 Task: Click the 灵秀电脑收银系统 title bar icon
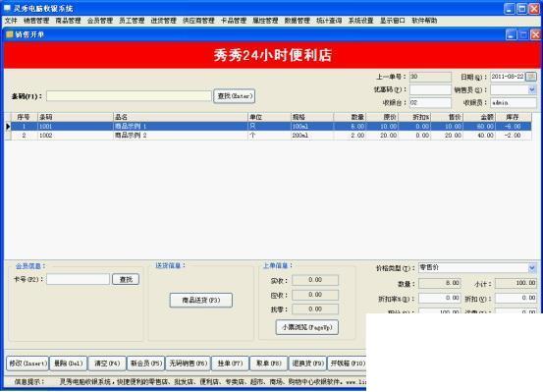[7, 8]
